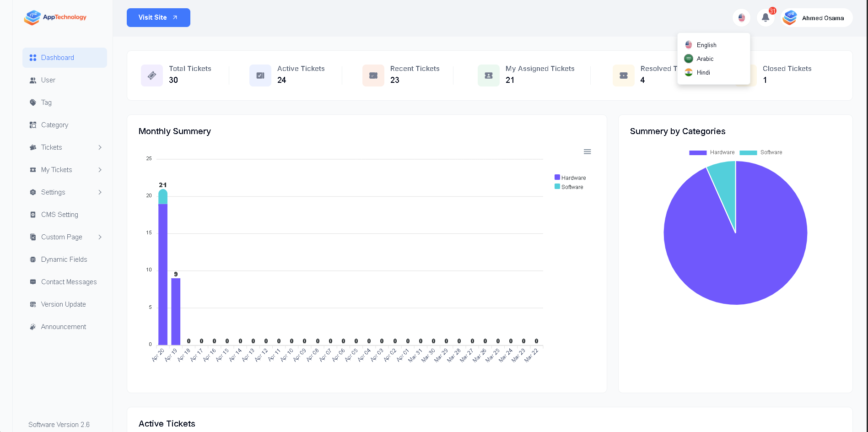This screenshot has height=432, width=868.
Task: Choose Hindi in the language menu
Action: 703,72
